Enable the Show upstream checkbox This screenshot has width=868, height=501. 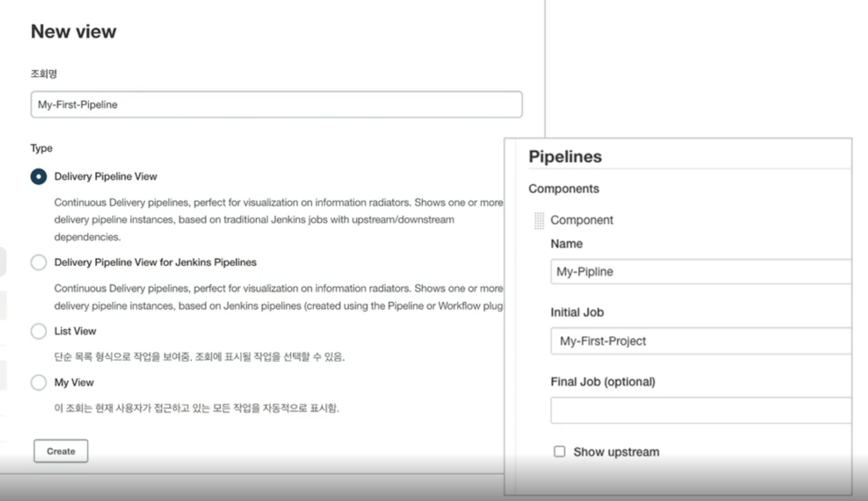tap(559, 451)
